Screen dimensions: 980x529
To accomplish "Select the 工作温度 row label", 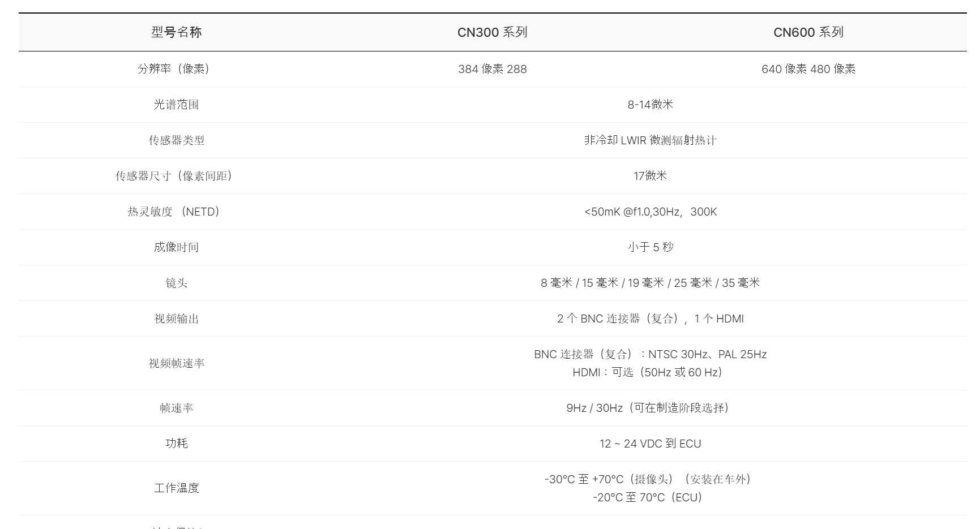I will pos(176,488).
